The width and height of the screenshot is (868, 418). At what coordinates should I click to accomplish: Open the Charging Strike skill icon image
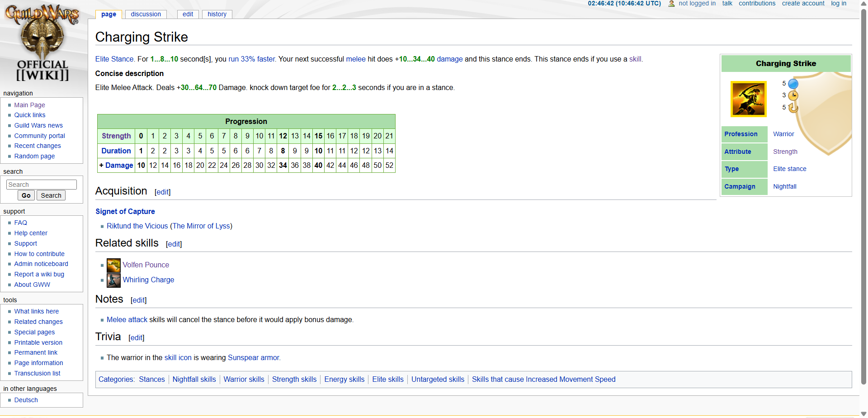click(749, 99)
